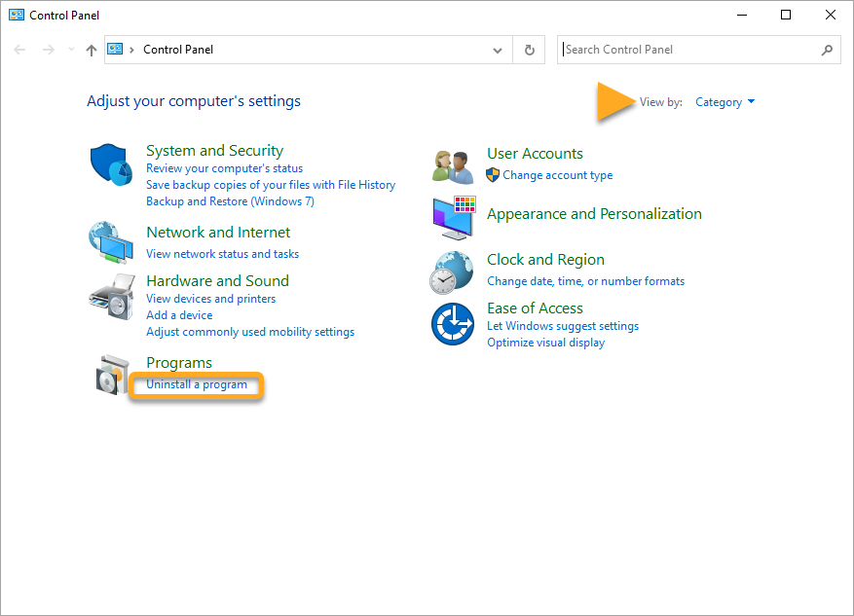This screenshot has height=616, width=854.
Task: Open Backup and Restore (Windows 7)
Action: click(230, 201)
